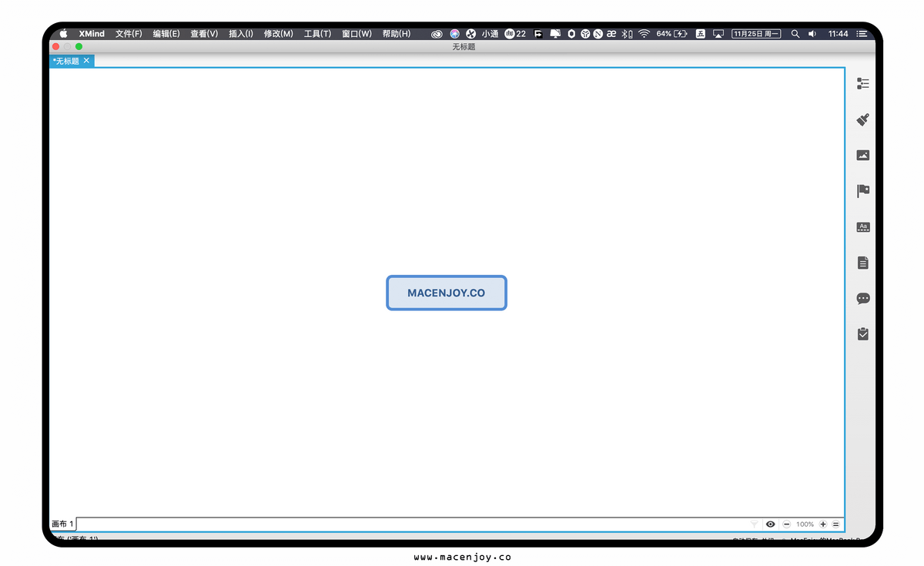Screen dimensions: 924x566
Task: Click the 11月25日 周一 date item
Action: click(x=756, y=34)
